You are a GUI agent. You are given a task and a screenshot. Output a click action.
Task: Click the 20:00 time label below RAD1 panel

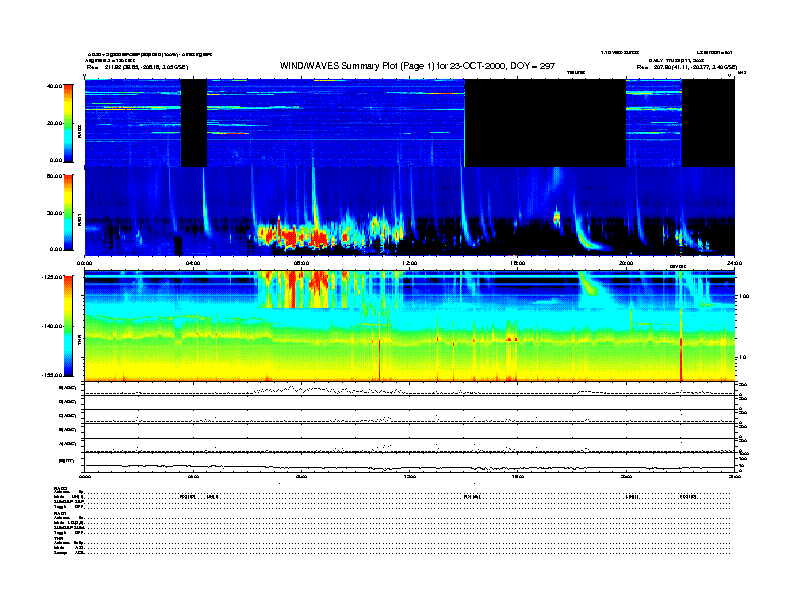(x=626, y=263)
